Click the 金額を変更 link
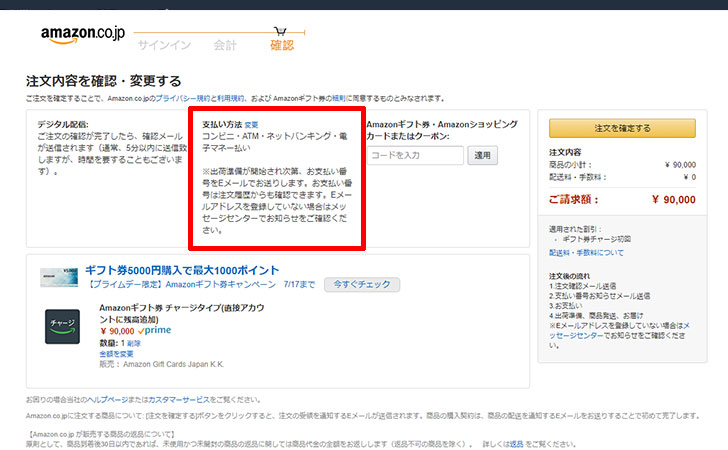The image size is (728, 450). pos(116,354)
